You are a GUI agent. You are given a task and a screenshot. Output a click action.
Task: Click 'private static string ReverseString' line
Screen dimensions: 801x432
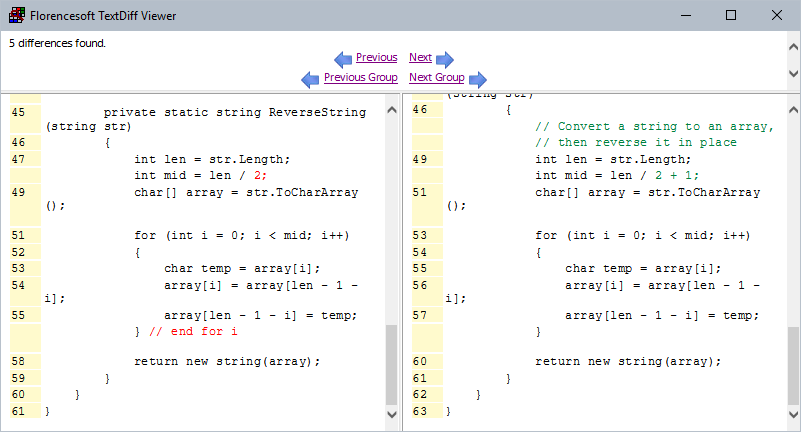(x=235, y=112)
